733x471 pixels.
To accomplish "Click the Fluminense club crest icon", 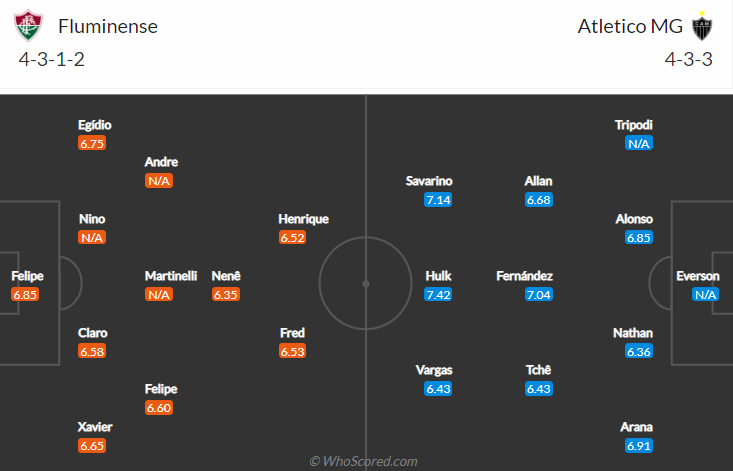I will pos(29,26).
